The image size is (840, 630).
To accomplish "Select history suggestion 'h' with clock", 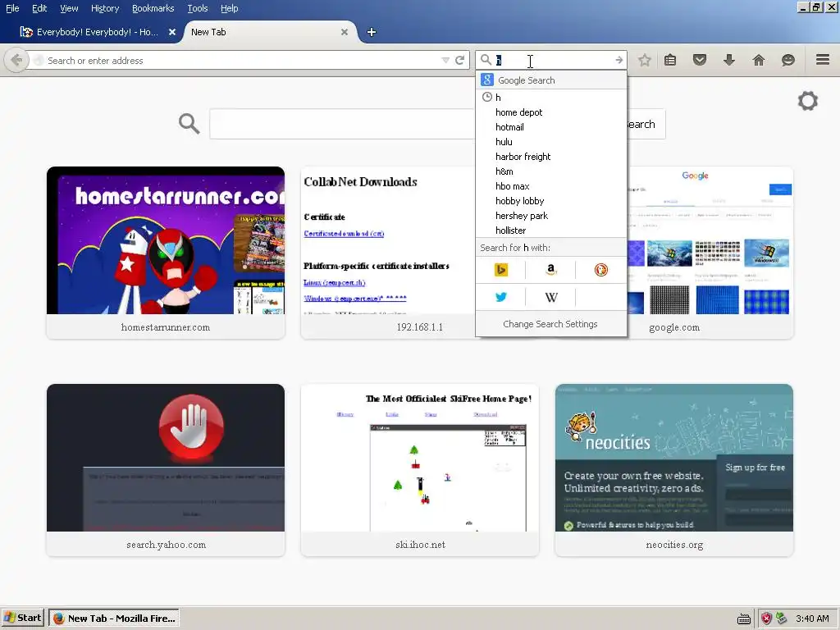I will point(550,97).
